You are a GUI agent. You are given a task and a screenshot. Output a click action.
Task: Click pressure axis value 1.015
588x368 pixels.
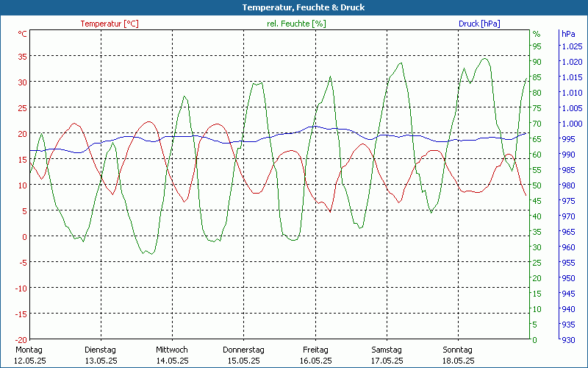(572, 77)
